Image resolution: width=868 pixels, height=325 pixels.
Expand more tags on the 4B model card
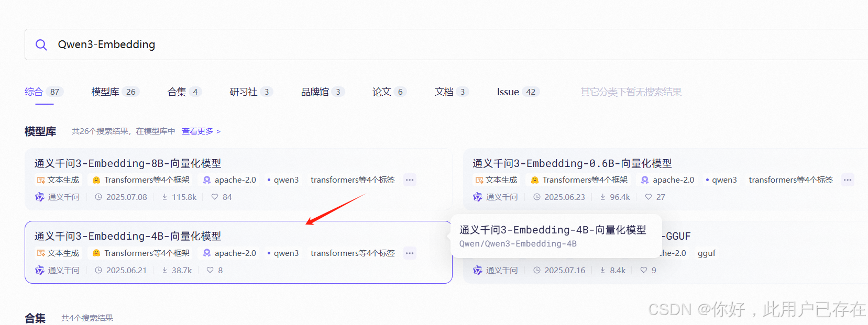[x=410, y=253]
